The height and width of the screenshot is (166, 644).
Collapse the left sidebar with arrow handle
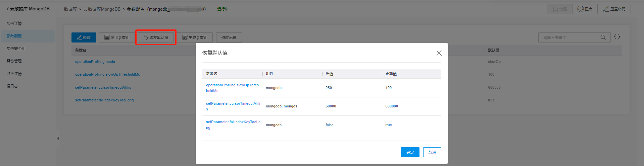pyautogui.click(x=58, y=138)
